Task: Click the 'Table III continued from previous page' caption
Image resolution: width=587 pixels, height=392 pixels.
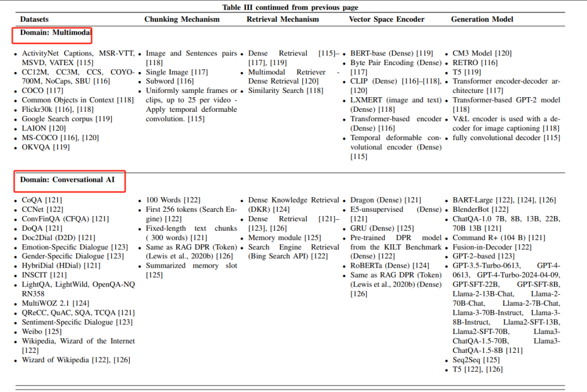Action: (290, 7)
